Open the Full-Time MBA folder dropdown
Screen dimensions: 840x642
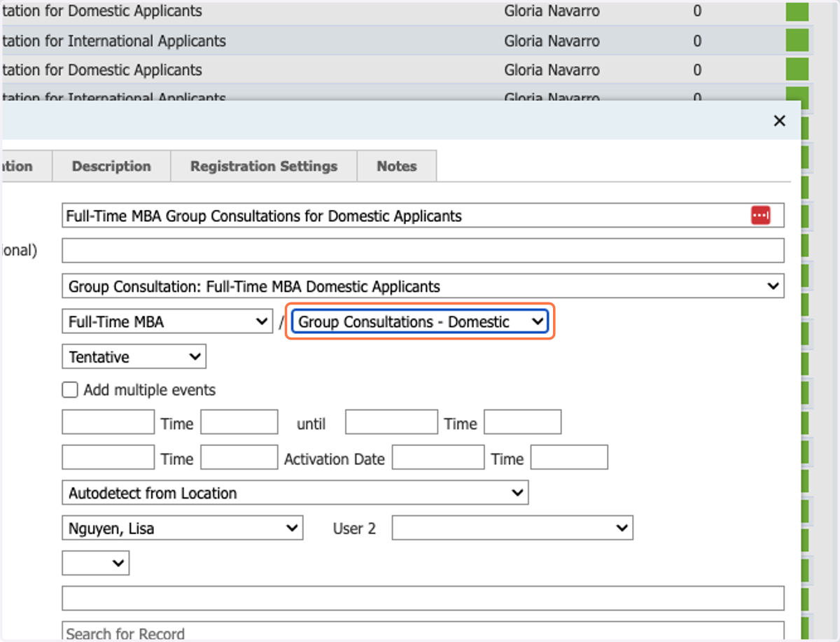[x=167, y=322]
